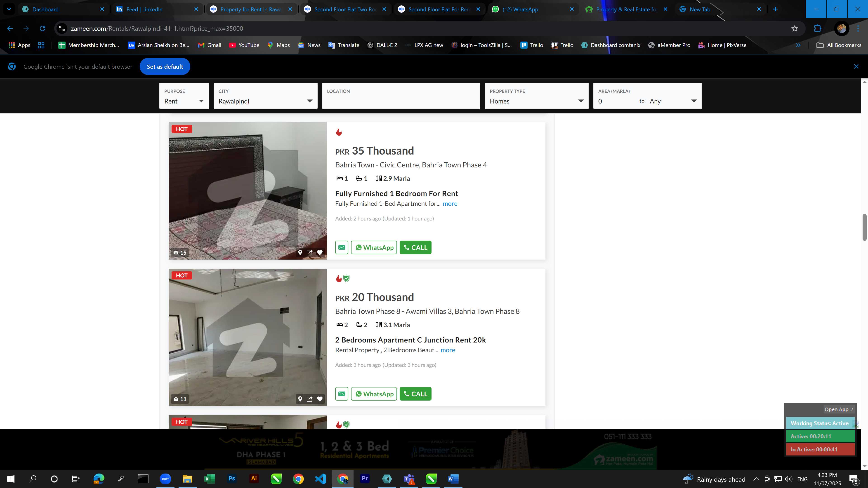Screen dimensions: 868x488
Task: Open Chrome three-dot menu
Action: (858, 29)
